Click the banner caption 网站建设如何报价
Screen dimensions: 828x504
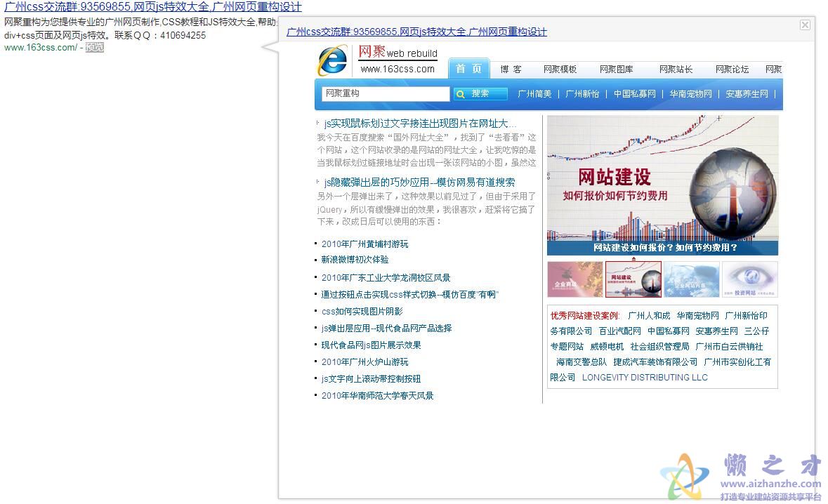point(665,248)
